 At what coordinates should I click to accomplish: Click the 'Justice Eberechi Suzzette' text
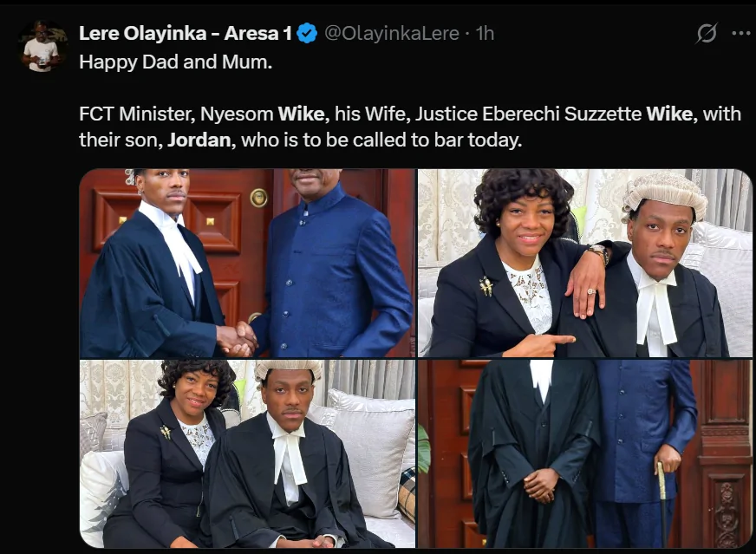pos(528,114)
